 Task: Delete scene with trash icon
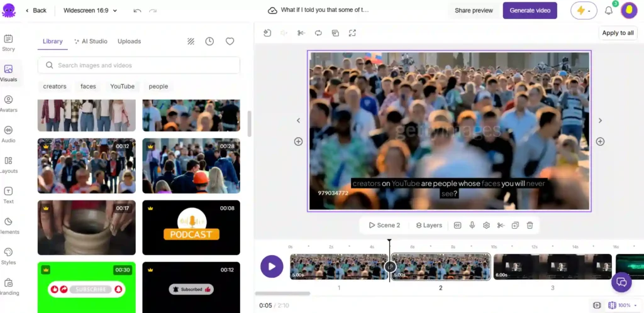(x=530, y=225)
